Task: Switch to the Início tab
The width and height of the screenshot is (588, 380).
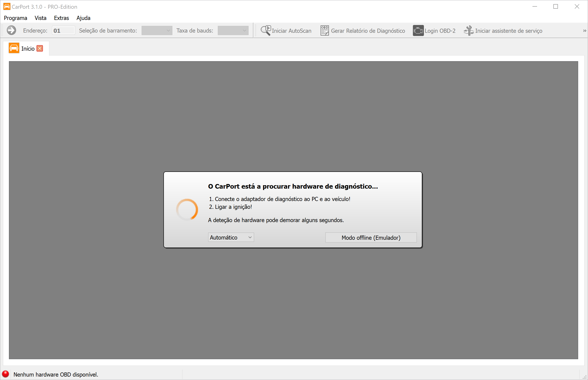Action: pos(28,48)
